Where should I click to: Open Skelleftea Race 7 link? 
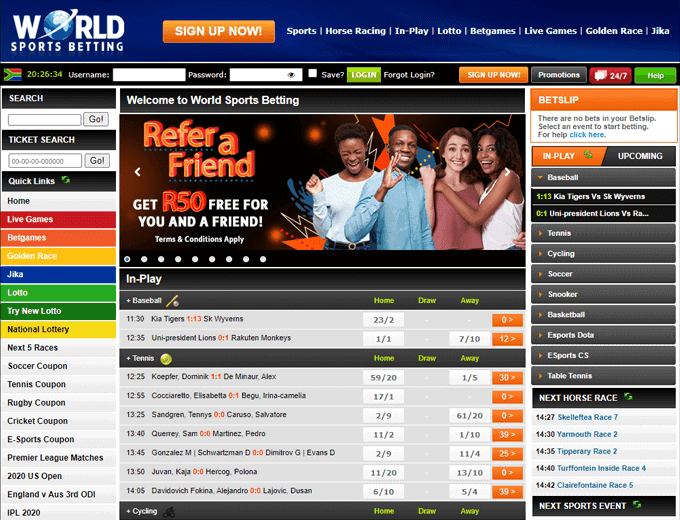pyautogui.click(x=588, y=417)
